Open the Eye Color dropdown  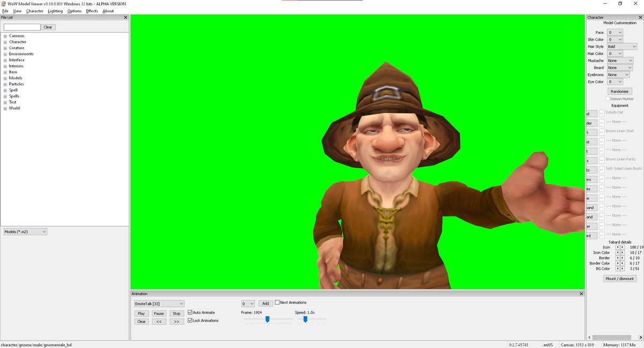click(615, 82)
